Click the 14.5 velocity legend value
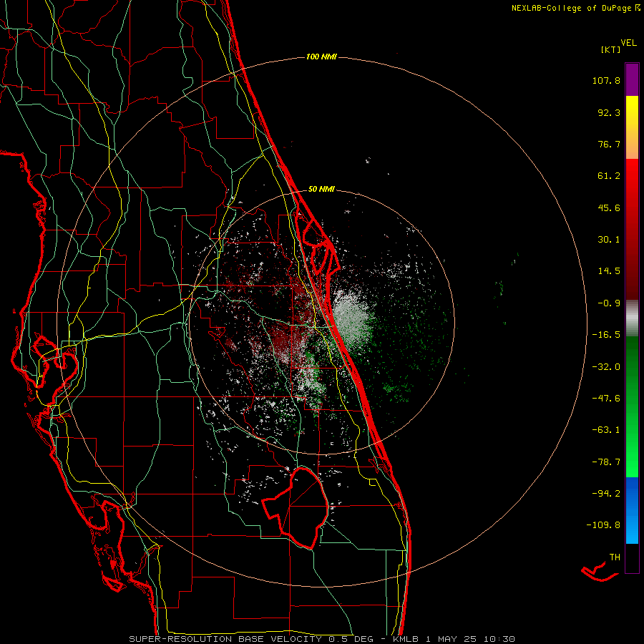 click(609, 271)
